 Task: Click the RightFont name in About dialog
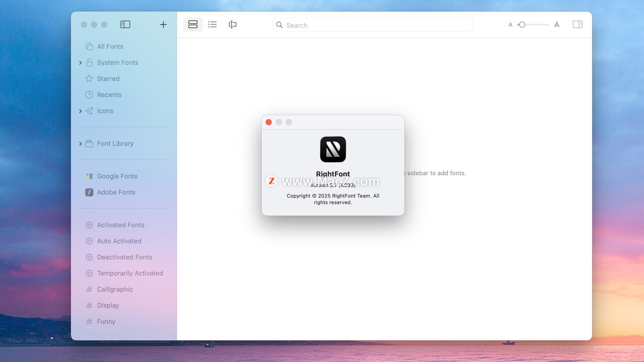click(x=333, y=174)
